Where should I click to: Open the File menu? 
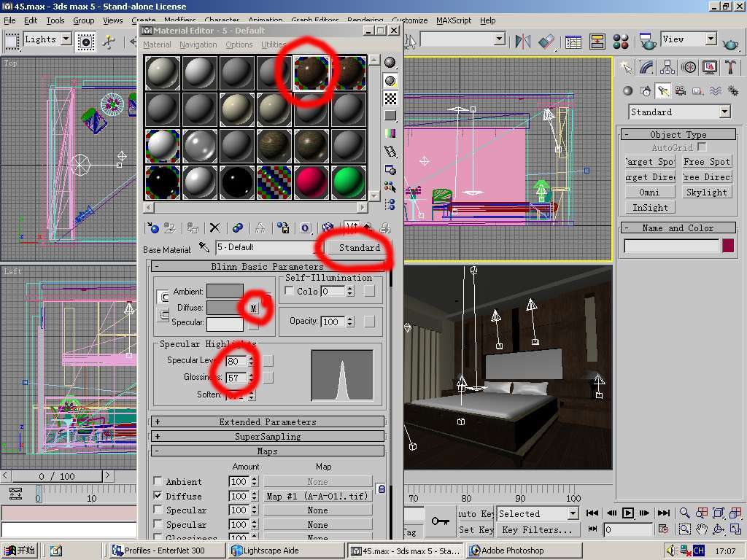(x=9, y=20)
